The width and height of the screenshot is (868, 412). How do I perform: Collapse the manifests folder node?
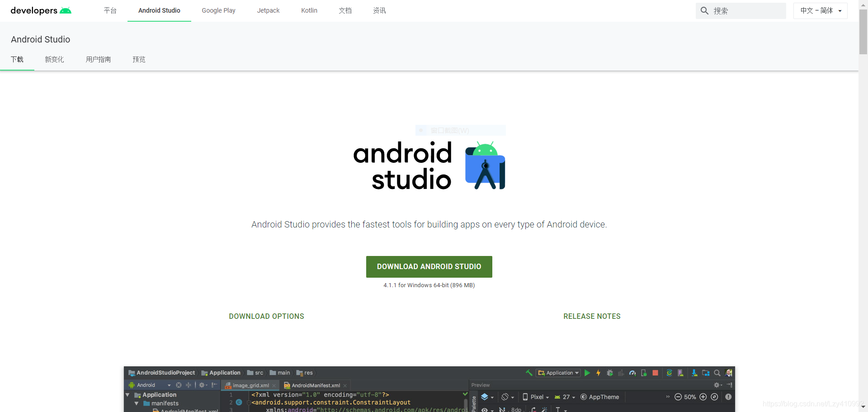136,403
